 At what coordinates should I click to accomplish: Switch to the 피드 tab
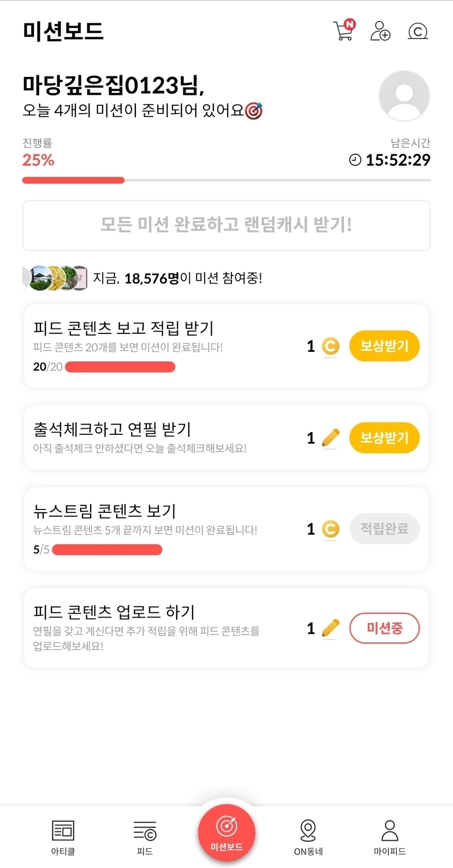coord(145,837)
